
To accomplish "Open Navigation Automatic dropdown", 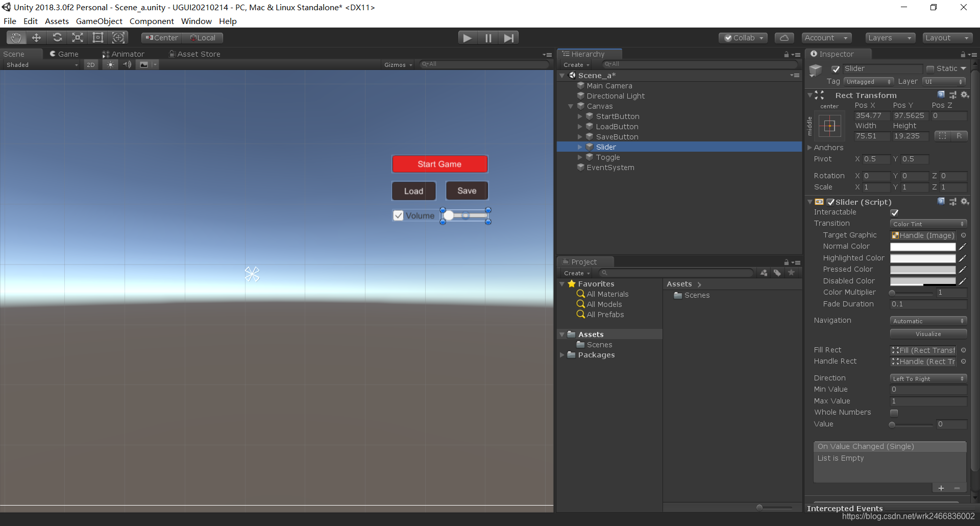I will pyautogui.click(x=928, y=321).
